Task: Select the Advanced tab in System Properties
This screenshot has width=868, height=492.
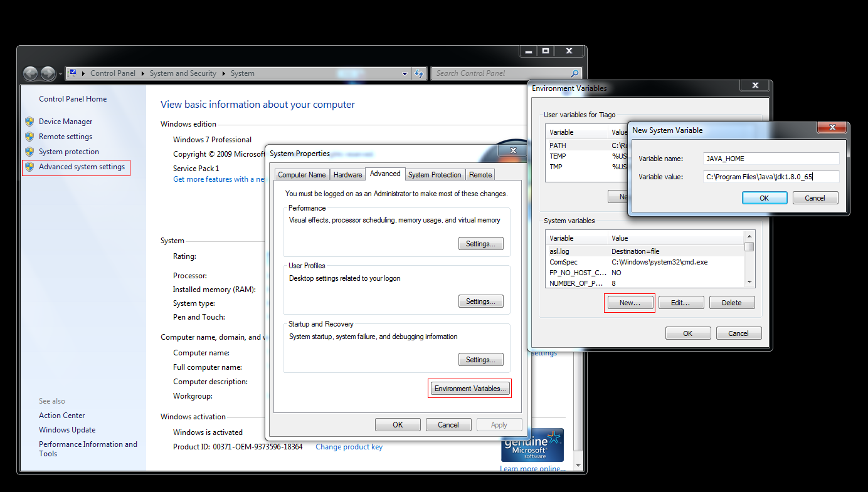Action: (385, 174)
